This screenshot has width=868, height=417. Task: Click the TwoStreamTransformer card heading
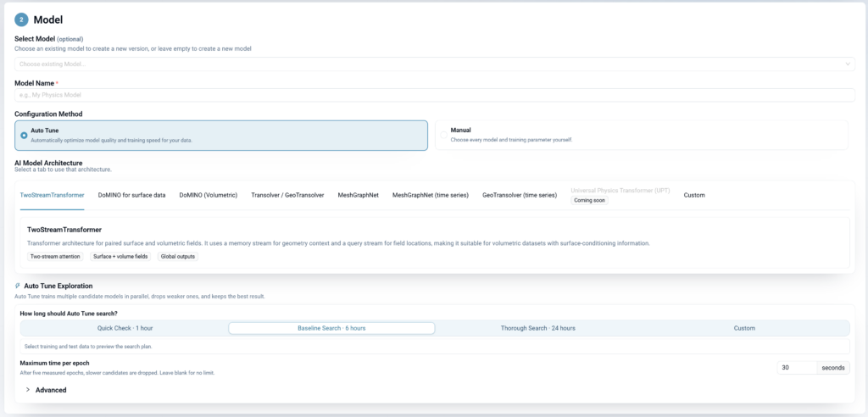64,230
